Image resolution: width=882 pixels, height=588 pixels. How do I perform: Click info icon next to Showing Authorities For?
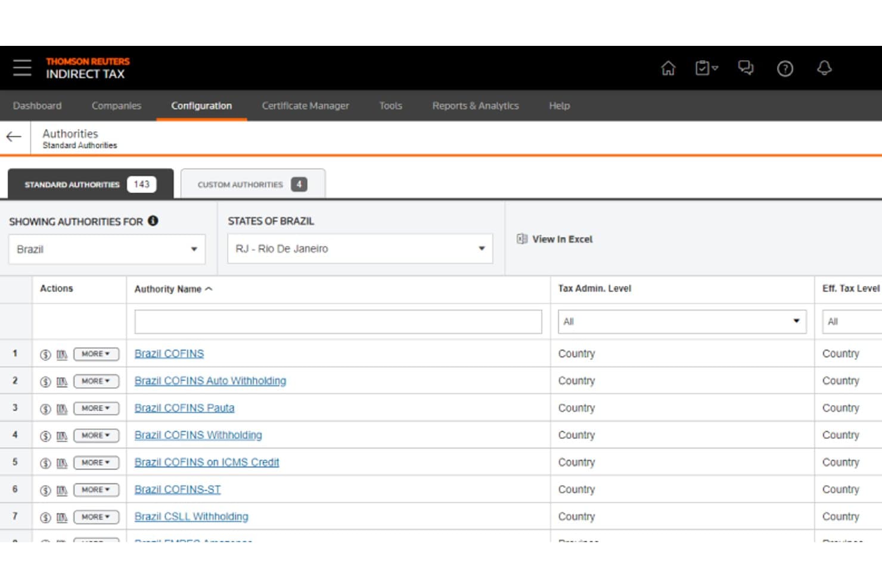pyautogui.click(x=153, y=221)
